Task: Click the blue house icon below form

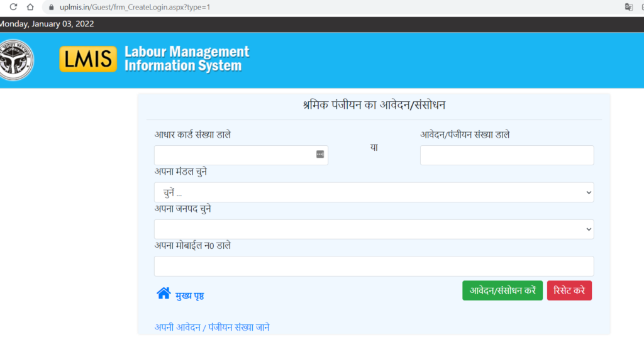Action: pyautogui.click(x=164, y=294)
